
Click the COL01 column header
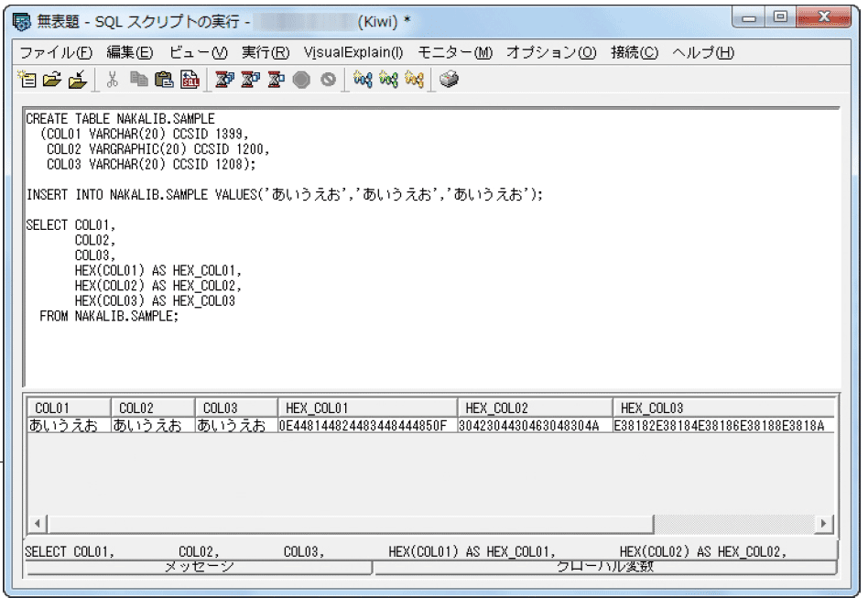point(69,408)
